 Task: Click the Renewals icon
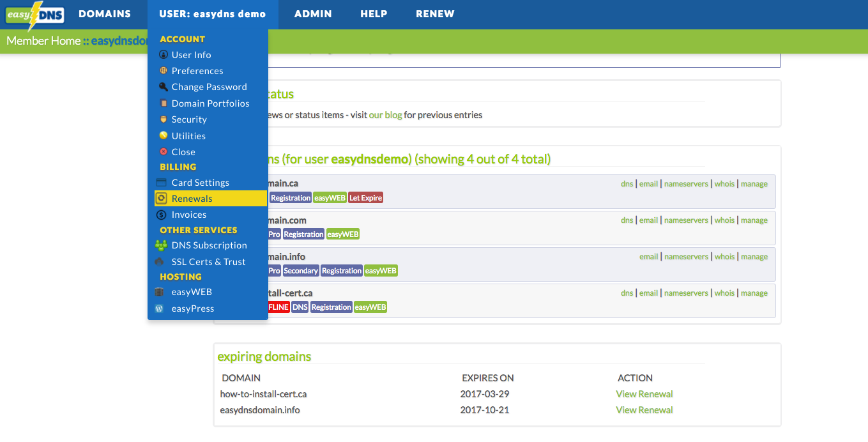(162, 199)
